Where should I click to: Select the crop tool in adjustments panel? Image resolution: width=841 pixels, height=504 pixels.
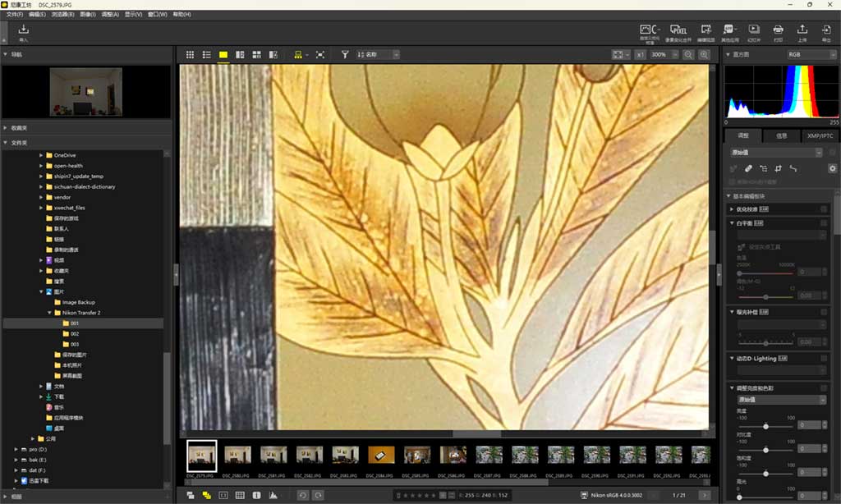click(x=778, y=168)
